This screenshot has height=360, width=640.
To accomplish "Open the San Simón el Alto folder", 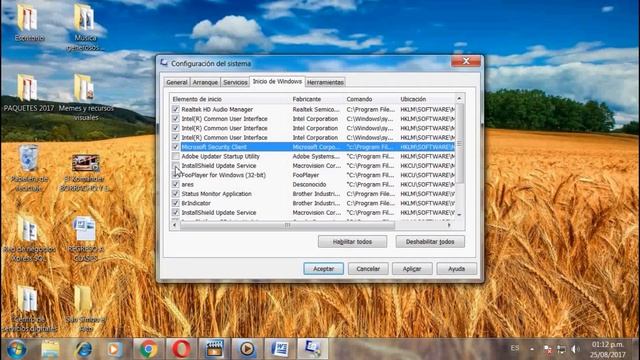I will click(85, 309).
